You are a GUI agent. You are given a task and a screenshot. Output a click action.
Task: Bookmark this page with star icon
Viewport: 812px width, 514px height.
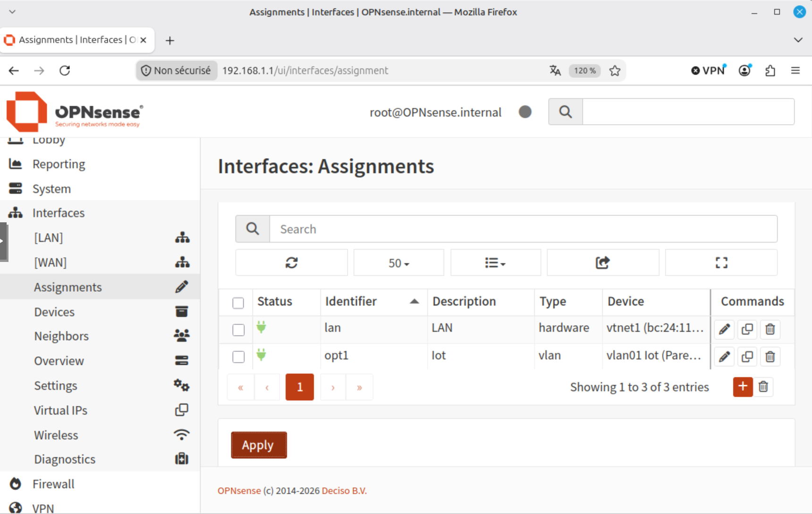pos(615,70)
